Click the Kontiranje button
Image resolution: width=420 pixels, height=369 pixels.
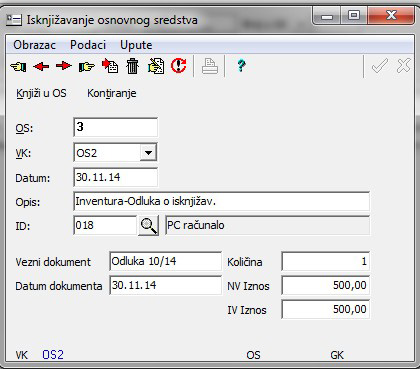click(112, 93)
